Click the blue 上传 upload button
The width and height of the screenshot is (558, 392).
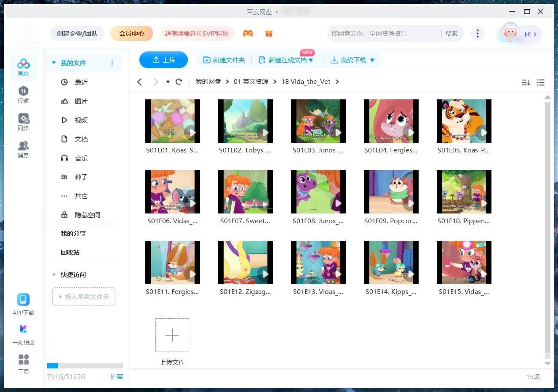[x=163, y=60]
